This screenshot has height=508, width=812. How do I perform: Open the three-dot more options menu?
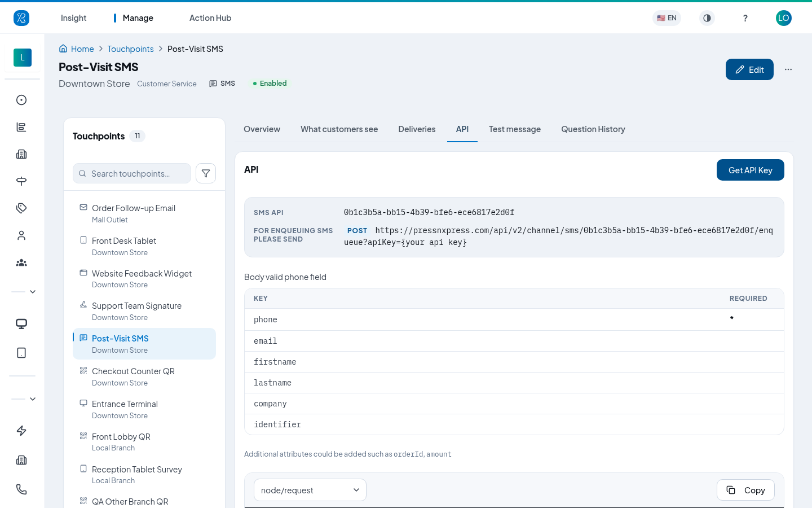click(x=788, y=69)
